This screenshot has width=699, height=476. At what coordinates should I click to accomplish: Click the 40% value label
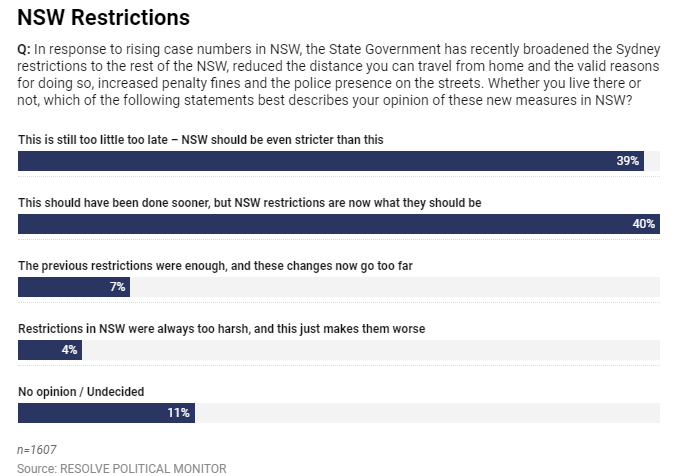644,224
